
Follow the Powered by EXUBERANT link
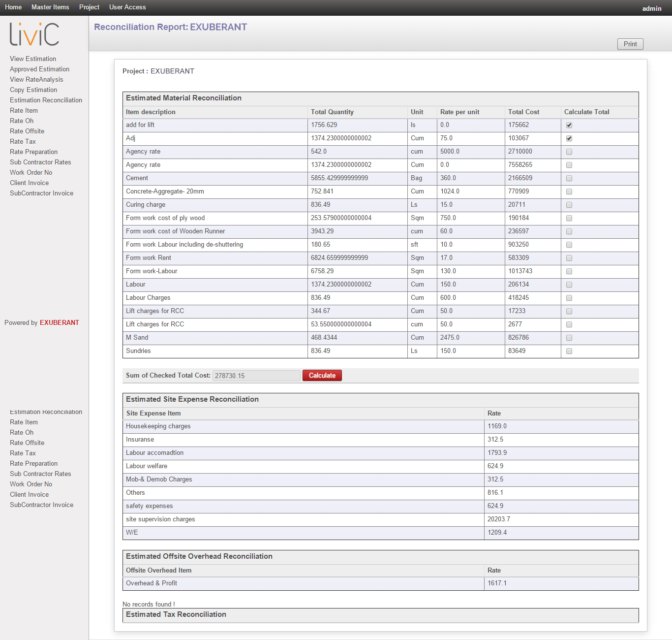coord(59,322)
